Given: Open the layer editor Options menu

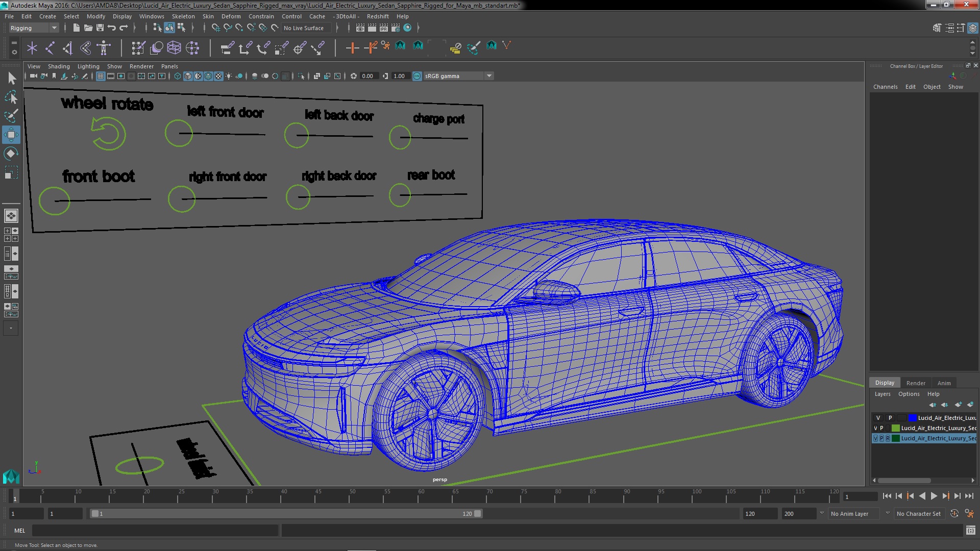Looking at the screenshot, I should tap(909, 394).
